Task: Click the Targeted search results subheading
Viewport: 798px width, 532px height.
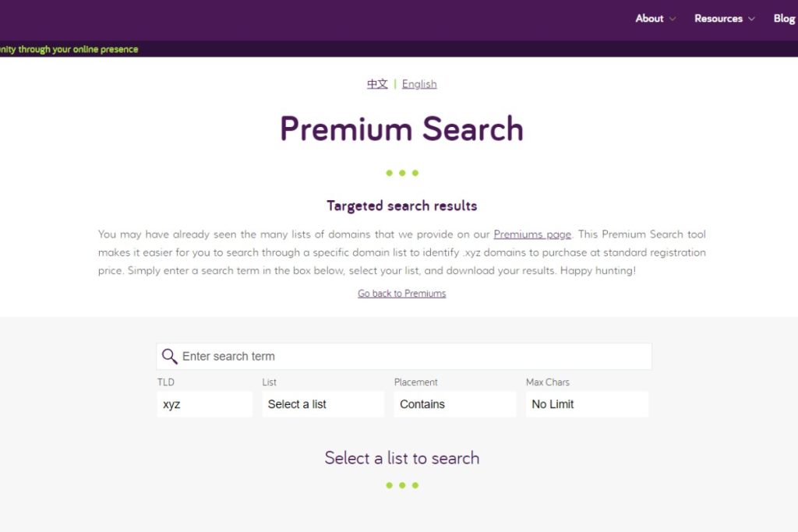Action: [x=401, y=206]
